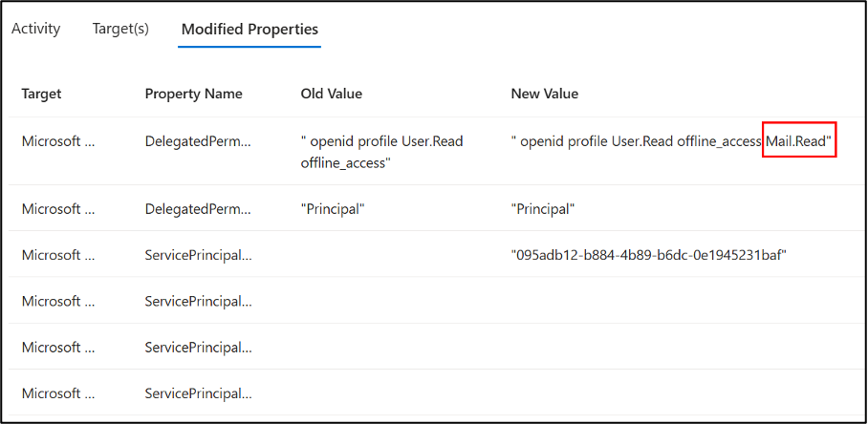
Task: Click DelegatedPerm... property in the Principal row
Action: (x=198, y=209)
